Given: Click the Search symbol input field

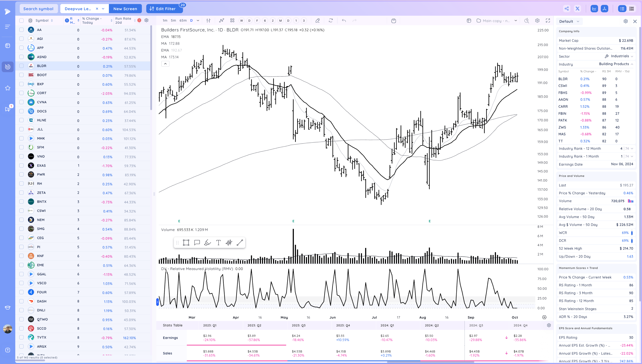Looking at the screenshot, I should 38,9.
